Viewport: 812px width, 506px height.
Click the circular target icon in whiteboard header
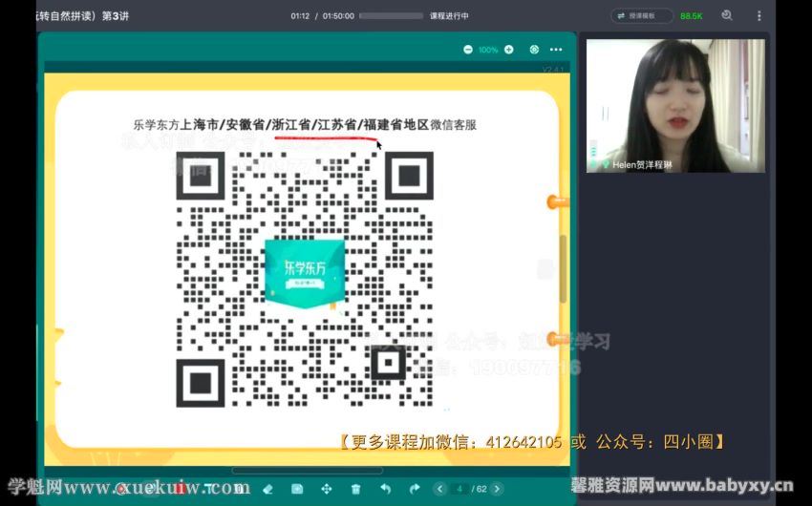click(x=534, y=50)
